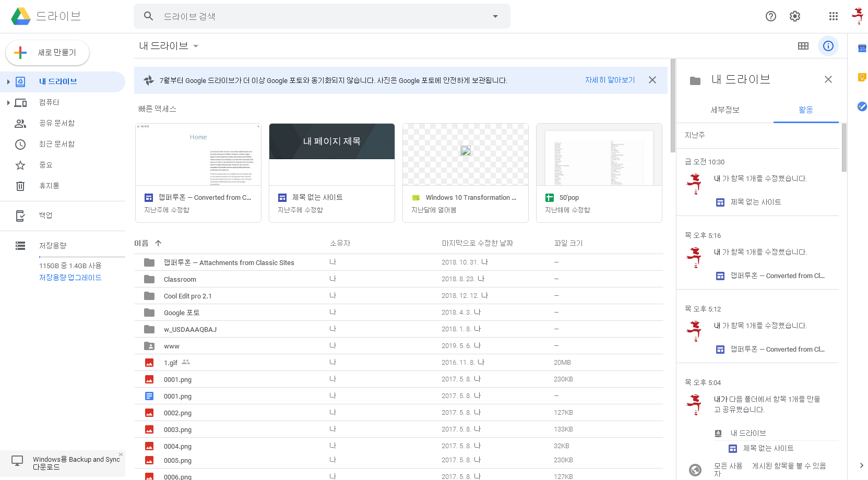Select 0001.png with blue Docs icon
This screenshot has width=868, height=480.
(149, 396)
